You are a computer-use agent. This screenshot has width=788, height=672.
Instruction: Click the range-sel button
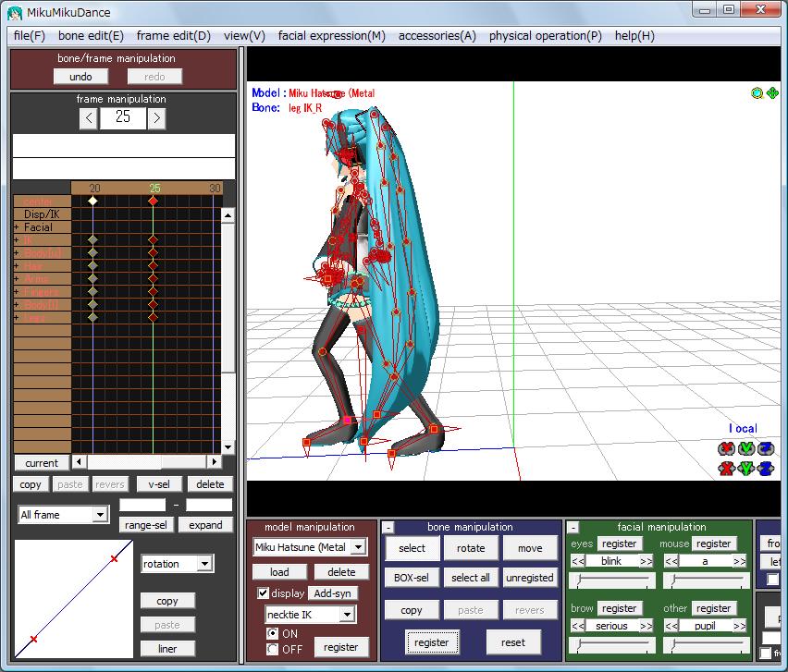pos(146,525)
